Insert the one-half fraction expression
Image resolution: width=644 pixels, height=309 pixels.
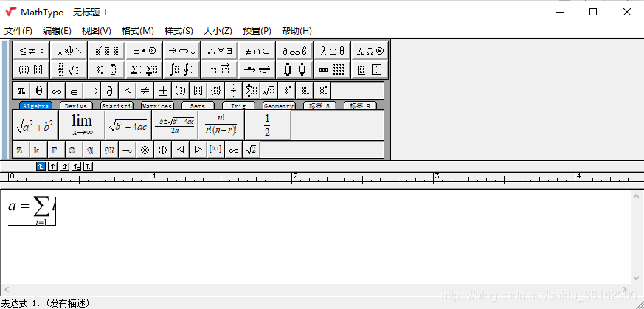(x=267, y=125)
